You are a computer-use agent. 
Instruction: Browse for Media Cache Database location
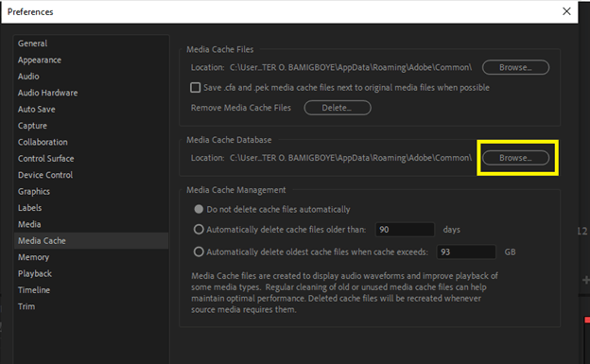coord(515,158)
